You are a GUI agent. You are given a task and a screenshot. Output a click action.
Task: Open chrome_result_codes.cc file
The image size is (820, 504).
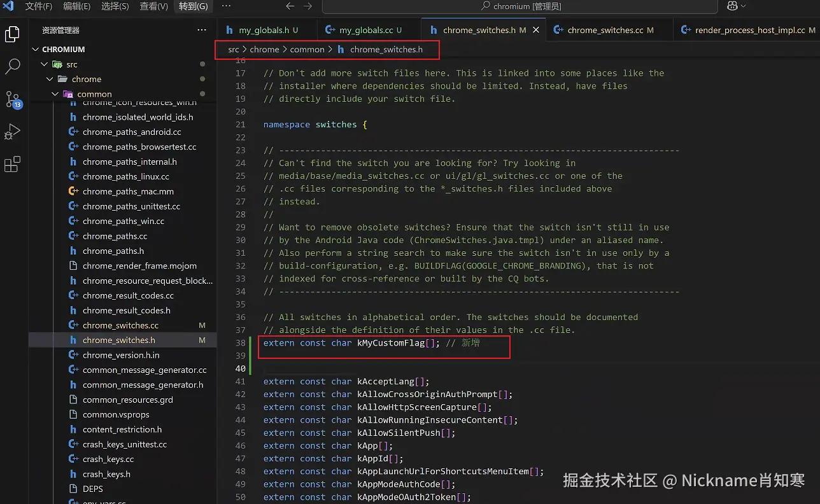(x=128, y=295)
